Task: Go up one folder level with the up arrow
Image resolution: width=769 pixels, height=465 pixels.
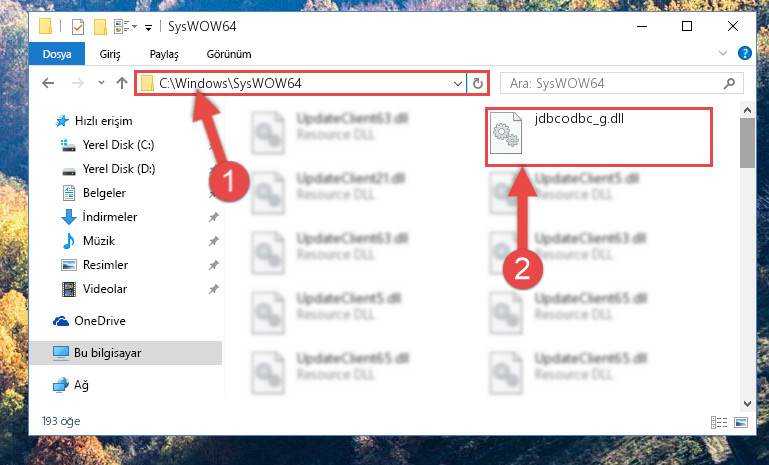Action: point(122,83)
